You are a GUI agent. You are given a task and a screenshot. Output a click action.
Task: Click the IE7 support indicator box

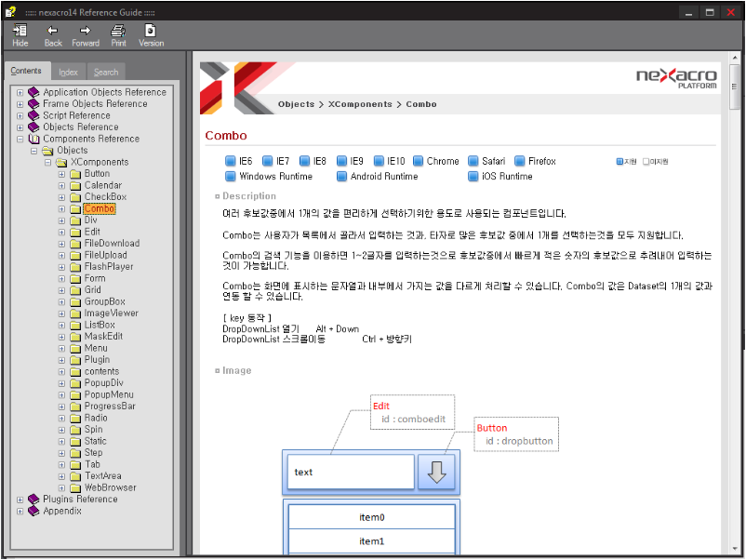coord(267,161)
